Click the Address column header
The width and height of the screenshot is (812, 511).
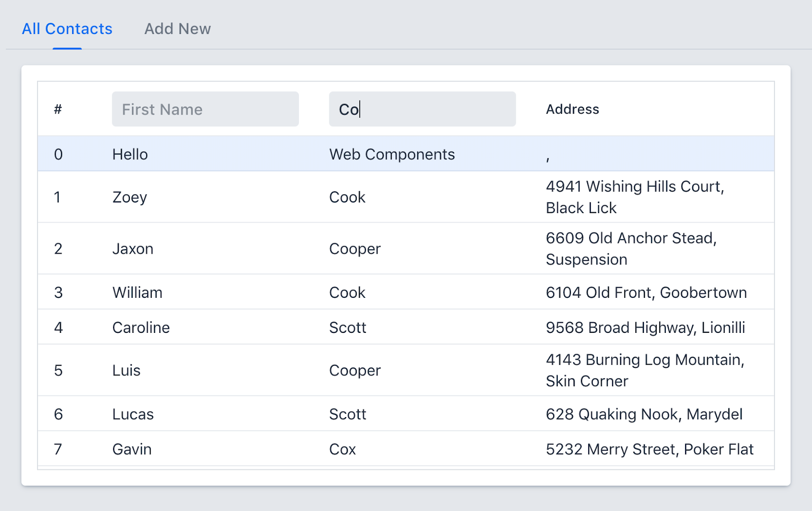point(572,109)
